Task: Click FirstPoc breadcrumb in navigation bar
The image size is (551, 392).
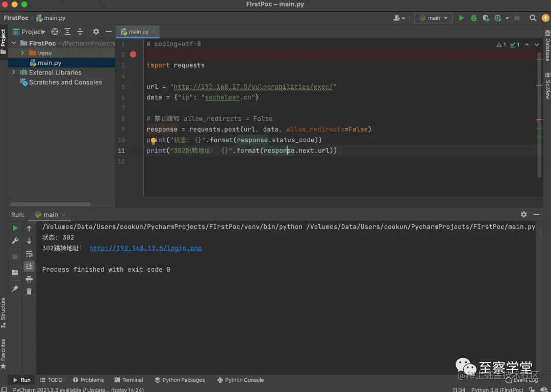Action: coord(16,18)
